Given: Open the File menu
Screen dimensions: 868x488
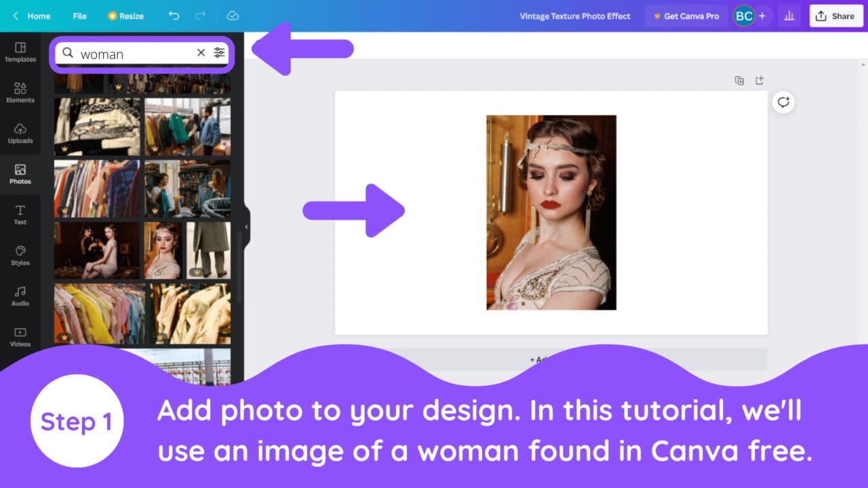Looking at the screenshot, I should pos(79,16).
